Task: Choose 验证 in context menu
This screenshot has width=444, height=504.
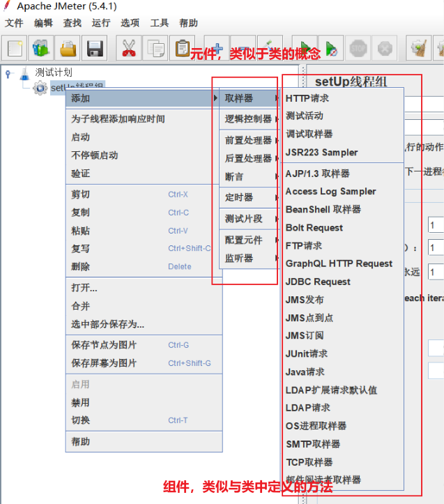Action: coord(142,174)
